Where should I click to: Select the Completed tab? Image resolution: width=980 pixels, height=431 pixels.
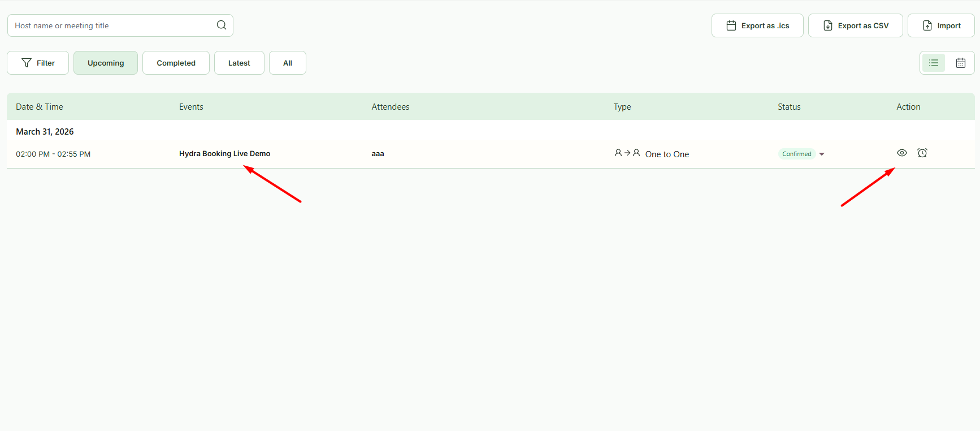pos(176,63)
